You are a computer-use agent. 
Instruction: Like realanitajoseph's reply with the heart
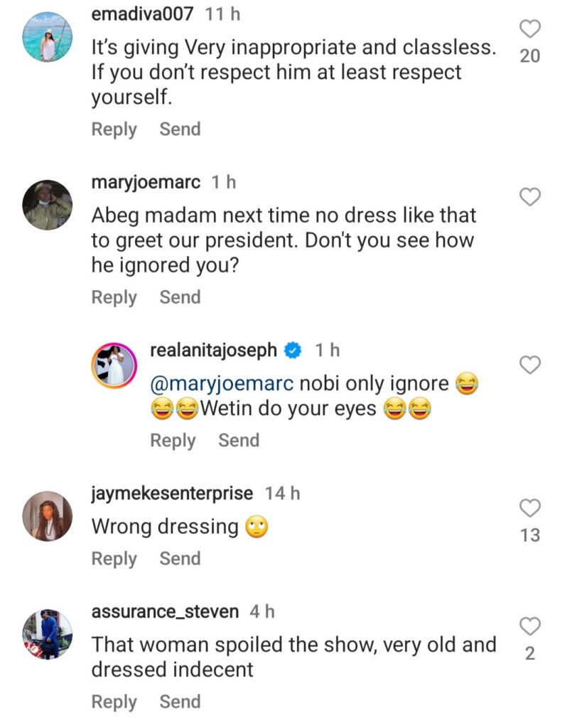coord(530,365)
